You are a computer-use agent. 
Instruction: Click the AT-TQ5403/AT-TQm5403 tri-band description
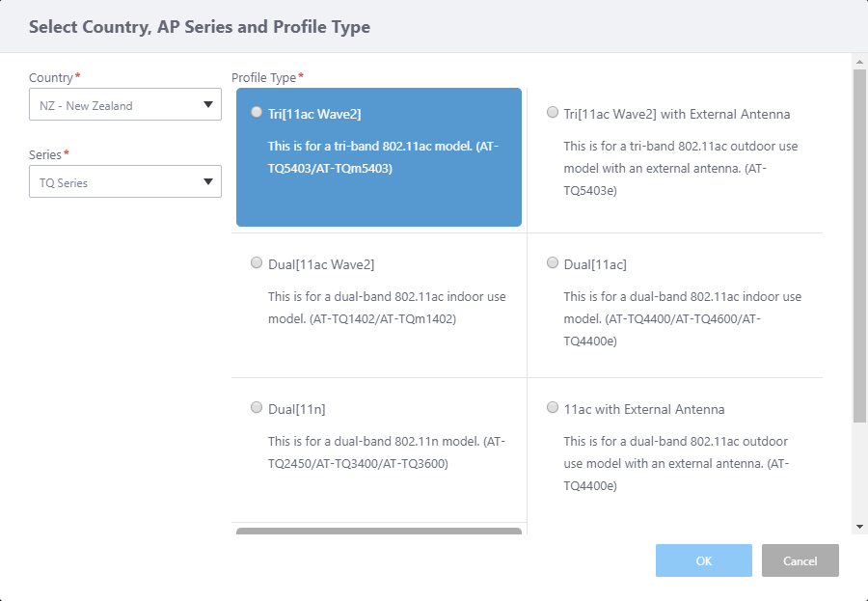[x=383, y=157]
